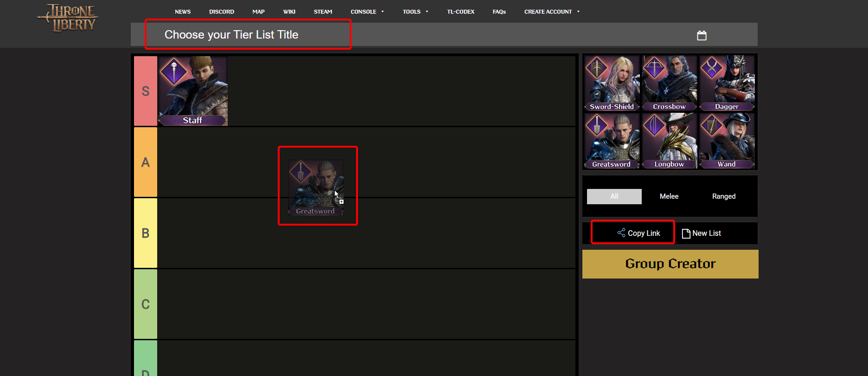Pick the Sword-Shield weapon card
This screenshot has height=376, width=868.
612,83
